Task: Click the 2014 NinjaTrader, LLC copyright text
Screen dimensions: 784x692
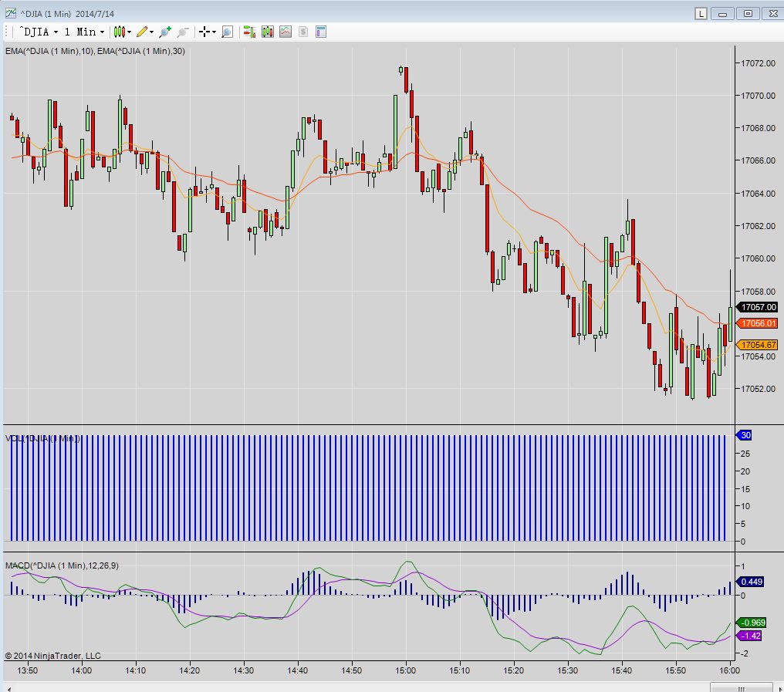Action: (x=53, y=656)
